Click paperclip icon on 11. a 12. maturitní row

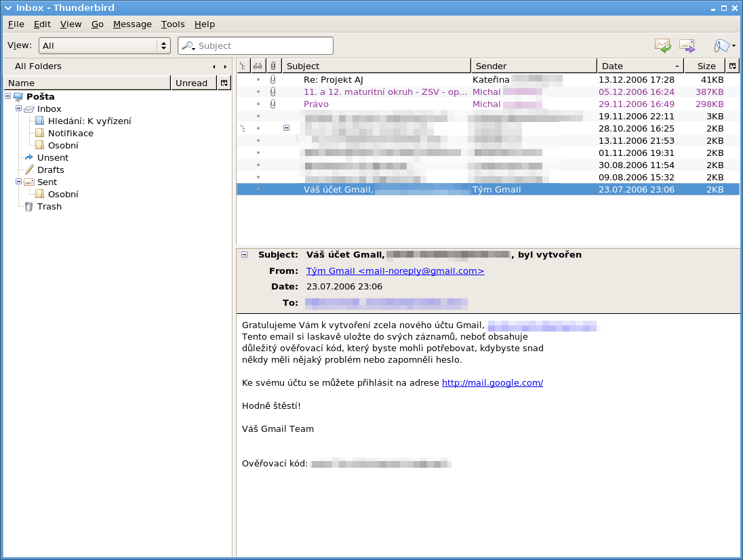[273, 92]
